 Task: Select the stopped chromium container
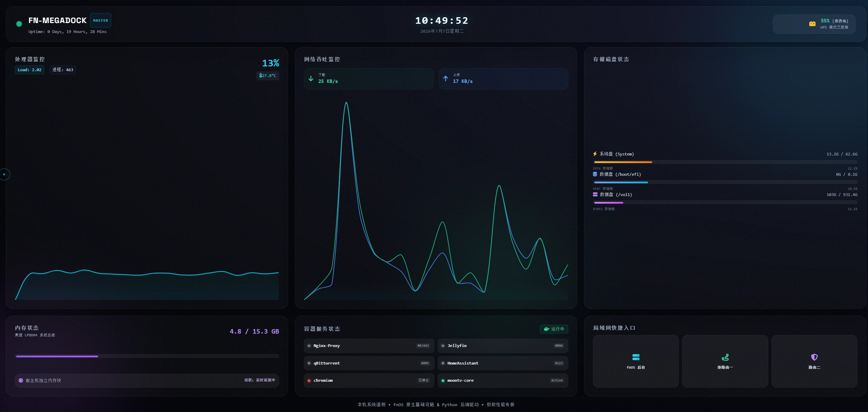click(x=369, y=380)
